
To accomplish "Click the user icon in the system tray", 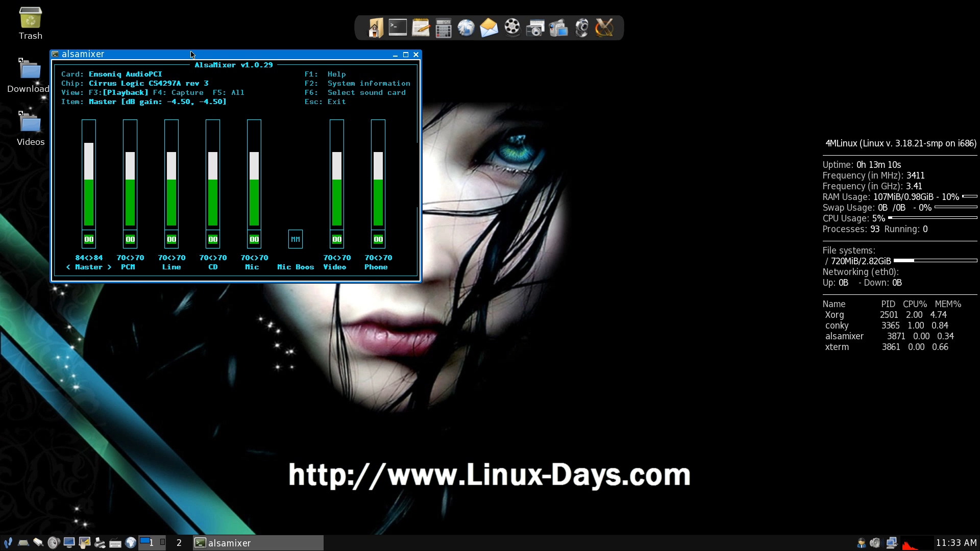I will [x=861, y=543].
